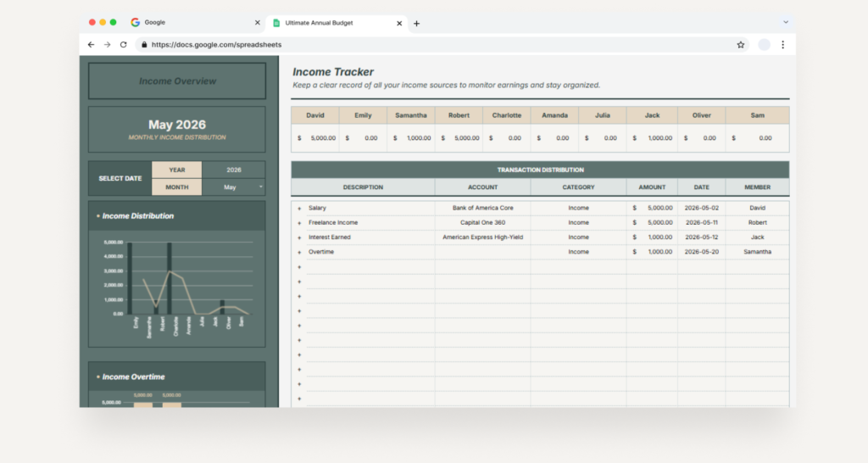Click the MONTH label cell
The image size is (868, 463).
177,187
